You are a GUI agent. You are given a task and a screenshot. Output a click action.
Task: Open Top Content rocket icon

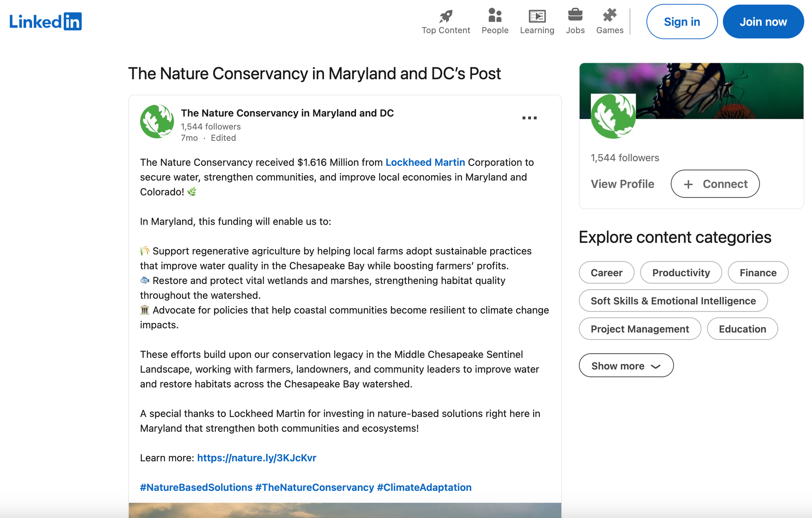click(x=446, y=16)
